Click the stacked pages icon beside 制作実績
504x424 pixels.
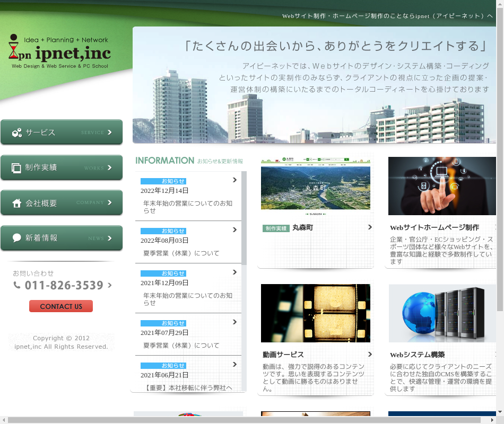tap(17, 168)
